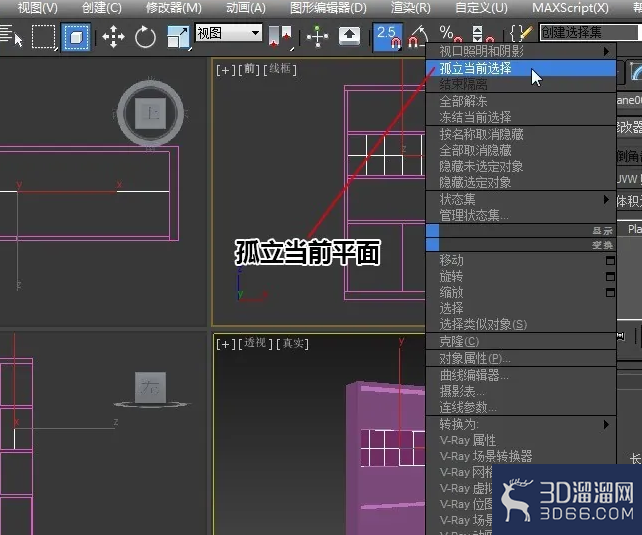Open the 渲染(R) menu
The width and height of the screenshot is (642, 535).
pyautogui.click(x=411, y=7)
